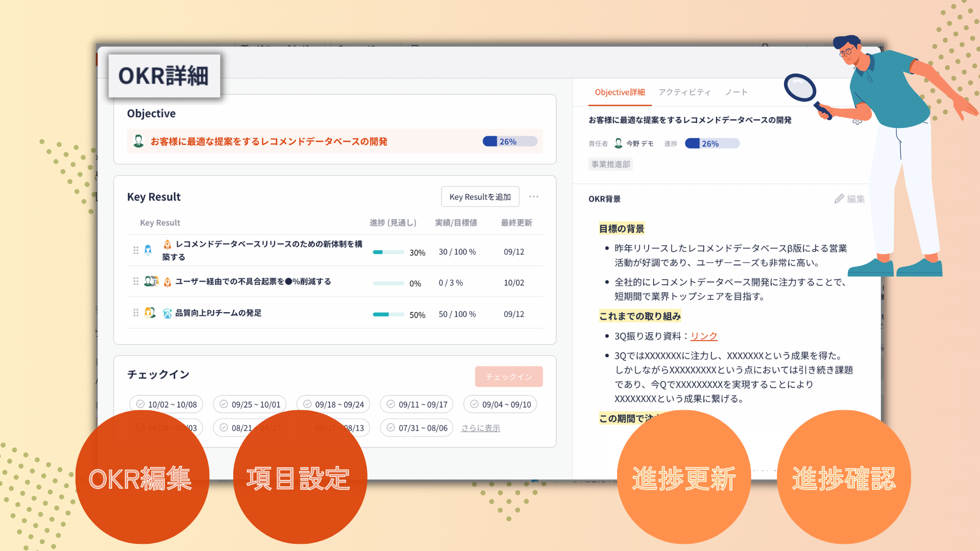Image resolution: width=980 pixels, height=551 pixels.
Task: Switch to the ノート tab
Action: (x=737, y=92)
